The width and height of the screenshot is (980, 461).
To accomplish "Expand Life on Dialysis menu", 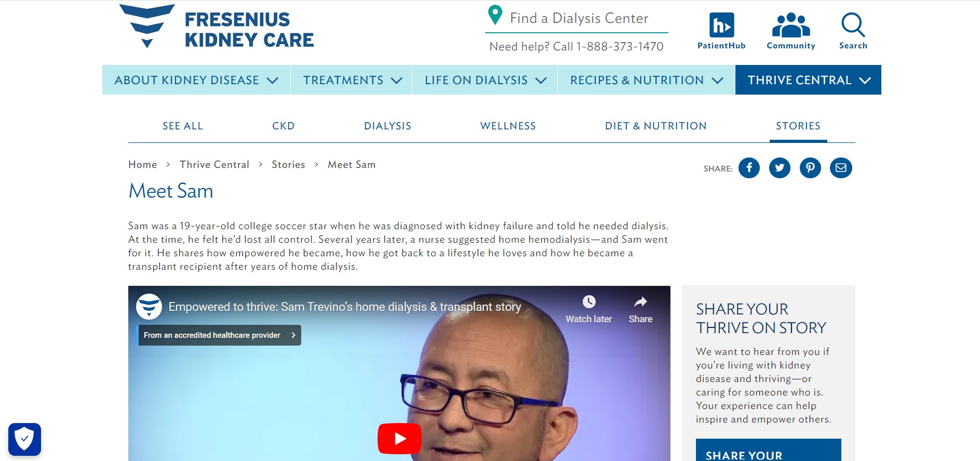I will click(485, 80).
